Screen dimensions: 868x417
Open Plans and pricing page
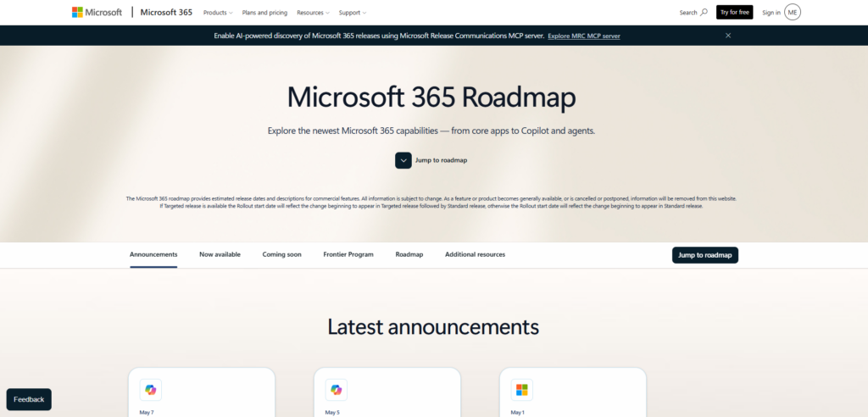tap(264, 13)
